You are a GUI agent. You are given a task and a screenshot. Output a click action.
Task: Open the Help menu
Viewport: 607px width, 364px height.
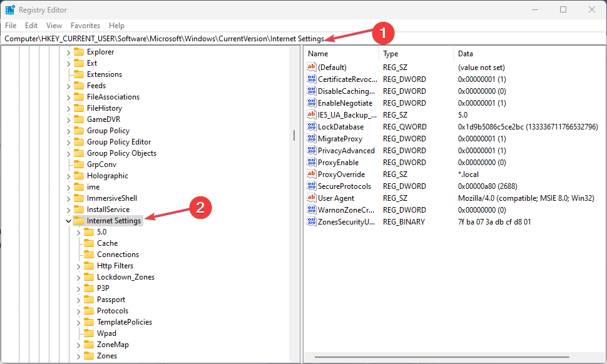(116, 26)
